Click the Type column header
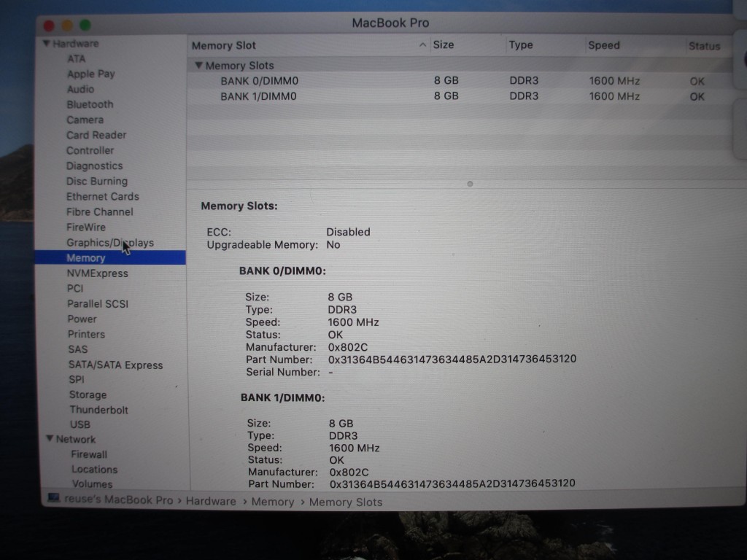The width and height of the screenshot is (747, 560). 520,45
